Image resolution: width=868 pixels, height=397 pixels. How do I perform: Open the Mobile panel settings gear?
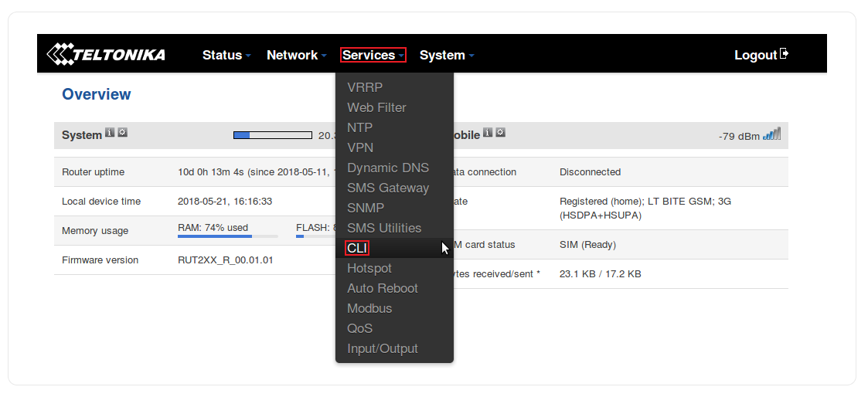click(500, 133)
